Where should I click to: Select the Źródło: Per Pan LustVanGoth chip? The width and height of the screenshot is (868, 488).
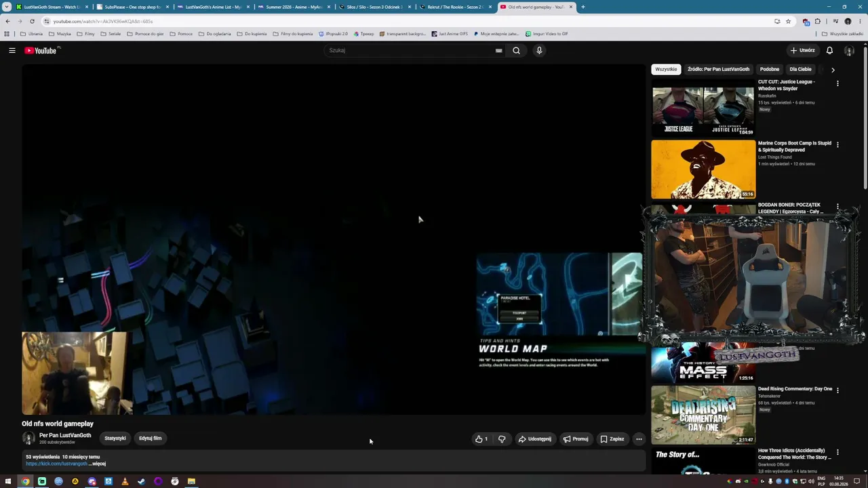pyautogui.click(x=718, y=69)
